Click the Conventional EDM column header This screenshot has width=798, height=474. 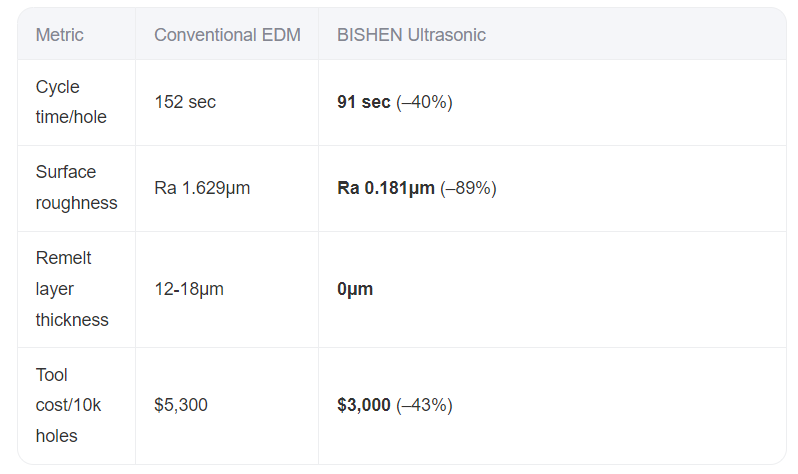pyautogui.click(x=227, y=35)
